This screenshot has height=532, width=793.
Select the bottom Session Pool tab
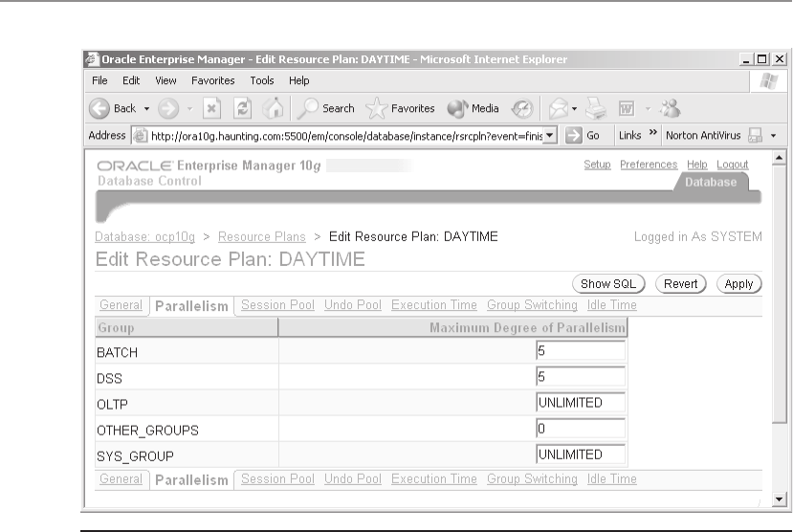[277, 479]
